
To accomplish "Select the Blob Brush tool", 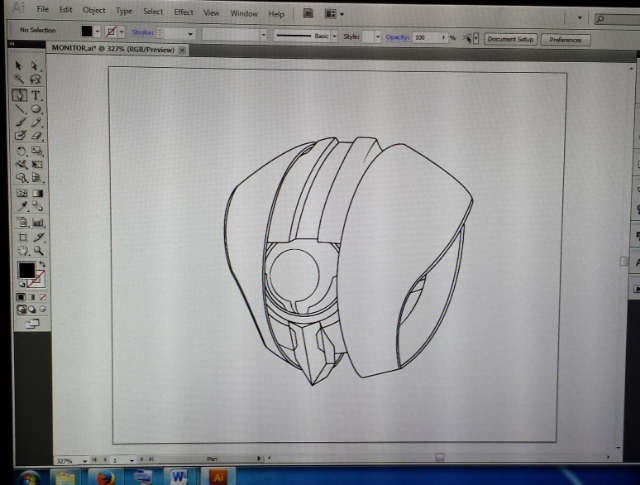I will 20,135.
